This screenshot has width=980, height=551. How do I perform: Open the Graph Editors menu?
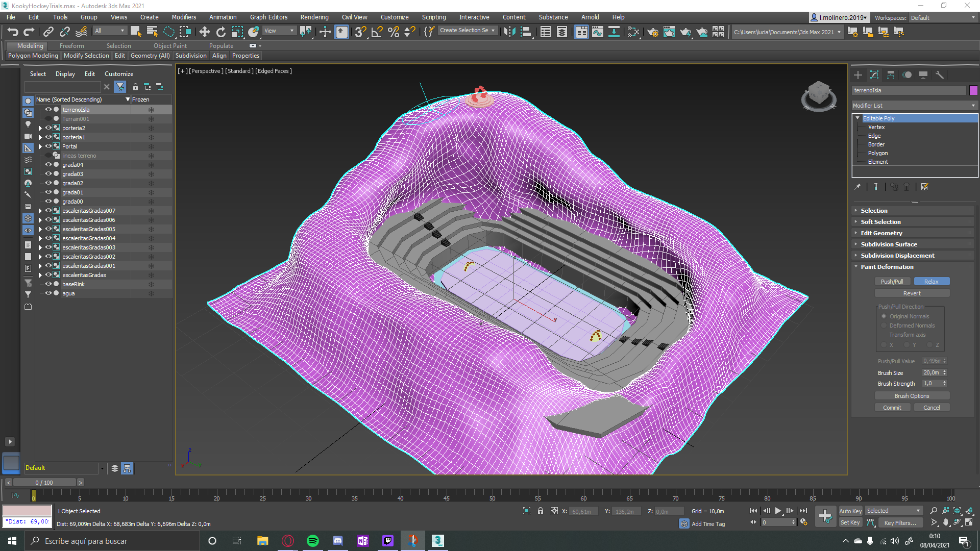[268, 17]
